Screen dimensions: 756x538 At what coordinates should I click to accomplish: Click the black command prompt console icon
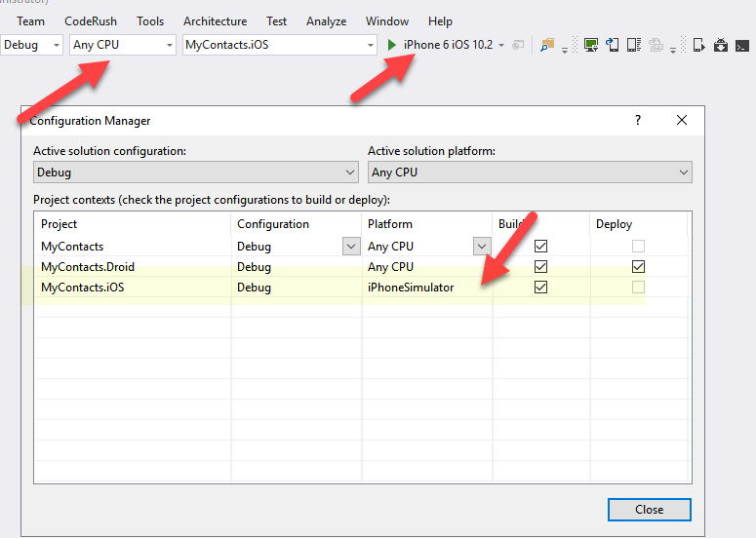pos(743,45)
